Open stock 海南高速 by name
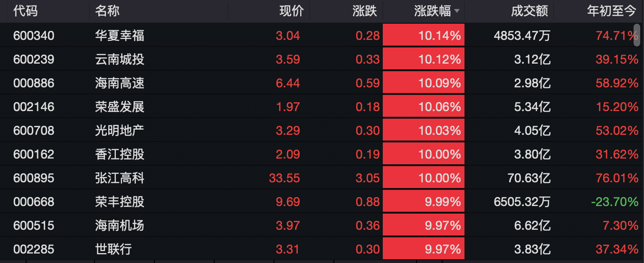 click(120, 83)
